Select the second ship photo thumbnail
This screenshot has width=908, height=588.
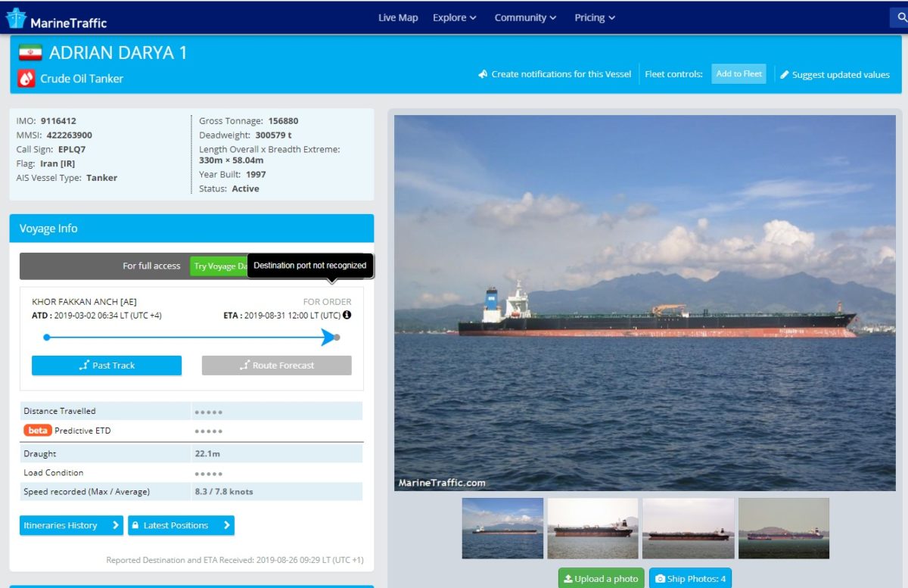pos(592,528)
